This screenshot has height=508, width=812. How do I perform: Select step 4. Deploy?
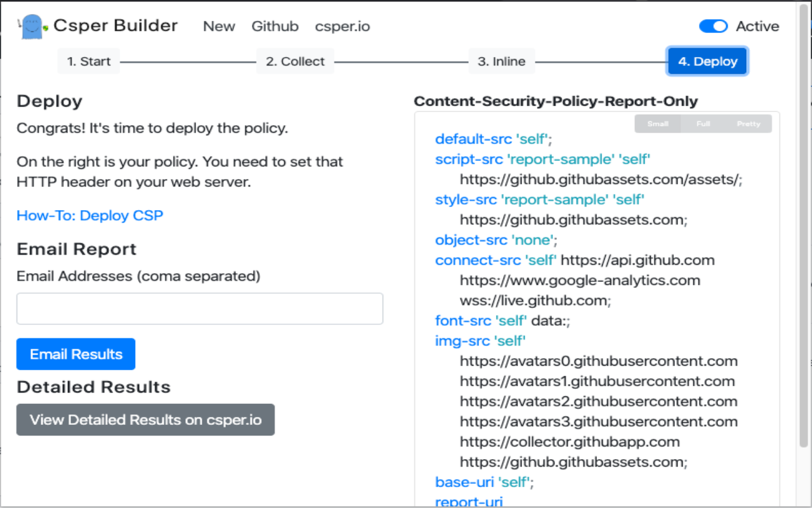pos(707,62)
